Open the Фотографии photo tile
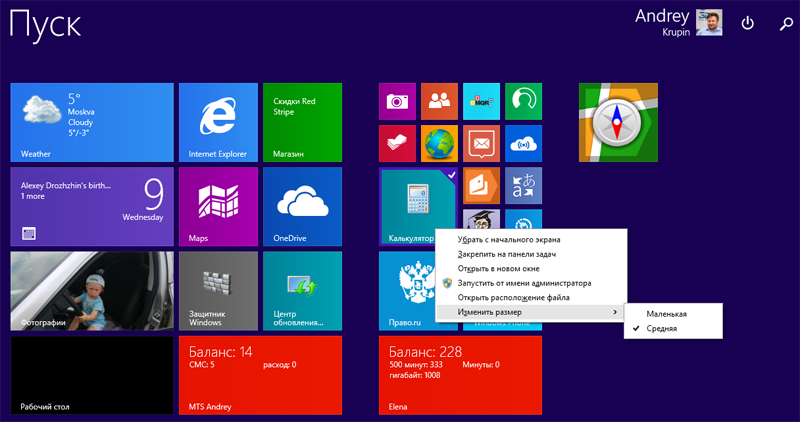800x422 pixels. pos(92,291)
